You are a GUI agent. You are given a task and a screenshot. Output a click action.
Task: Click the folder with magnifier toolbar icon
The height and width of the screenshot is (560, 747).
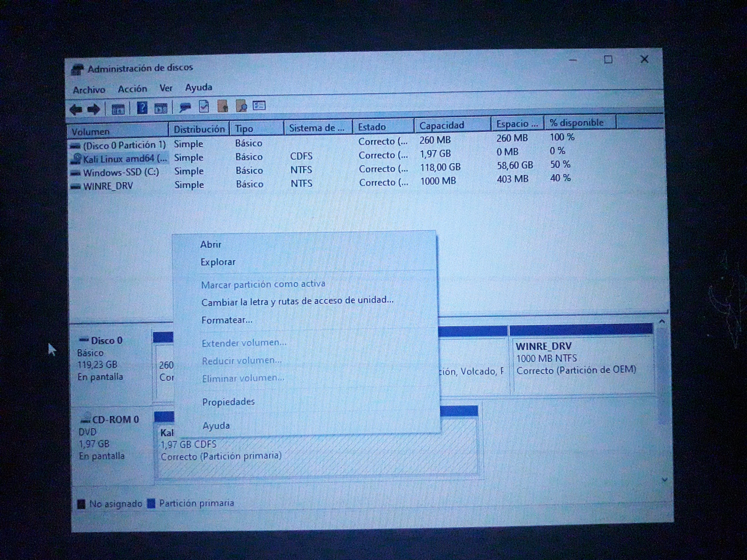pyautogui.click(x=241, y=106)
